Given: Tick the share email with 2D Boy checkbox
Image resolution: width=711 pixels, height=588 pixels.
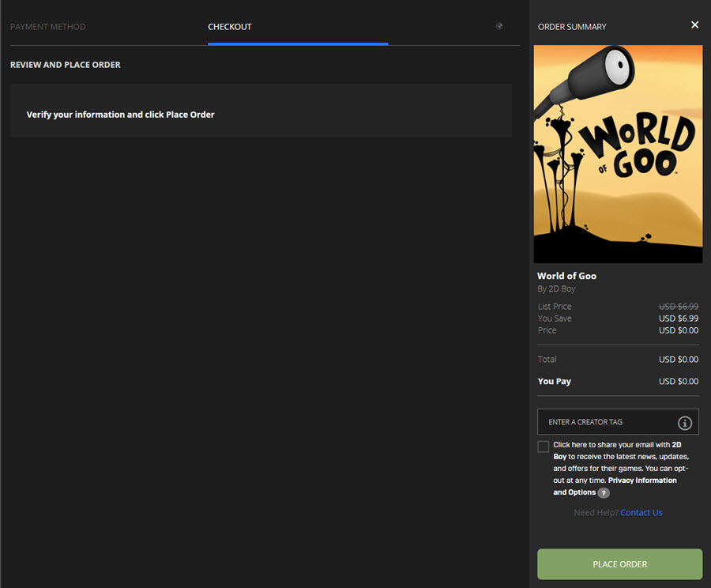Looking at the screenshot, I should [x=544, y=447].
